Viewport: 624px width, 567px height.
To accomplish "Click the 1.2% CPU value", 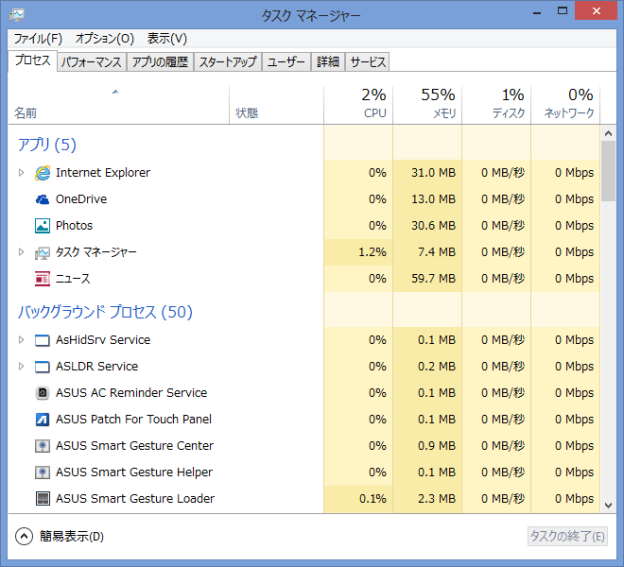I will point(372,252).
